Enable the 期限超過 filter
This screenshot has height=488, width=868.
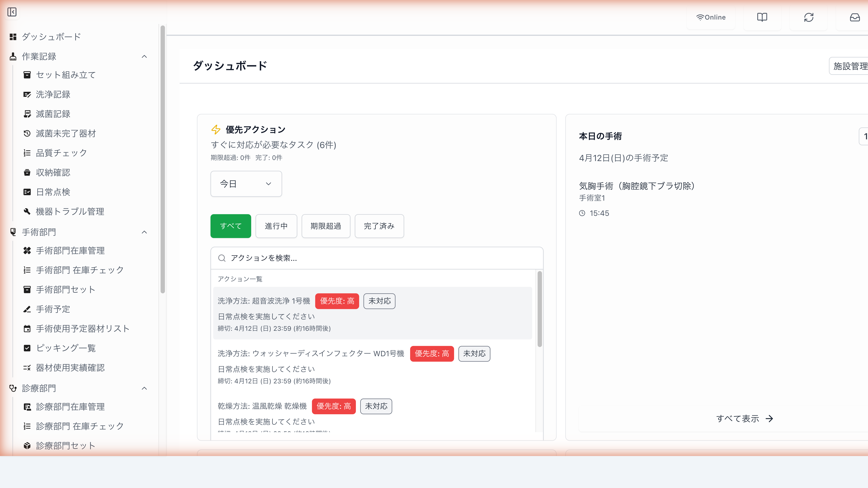click(x=325, y=226)
